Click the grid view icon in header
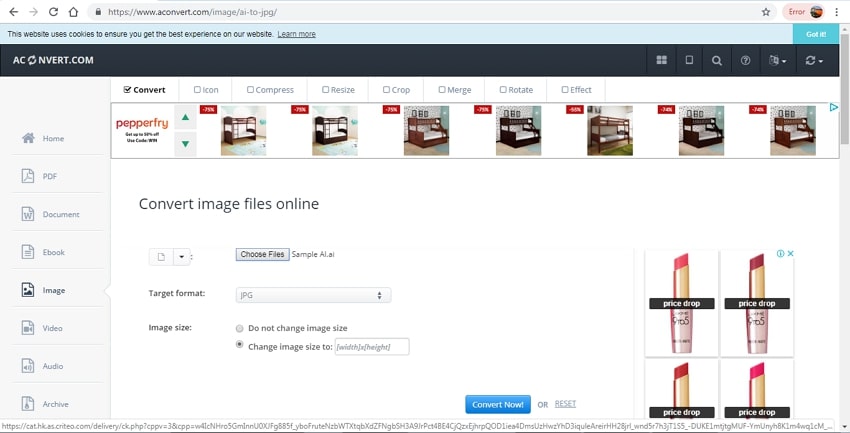The height and width of the screenshot is (433, 850). pos(661,61)
